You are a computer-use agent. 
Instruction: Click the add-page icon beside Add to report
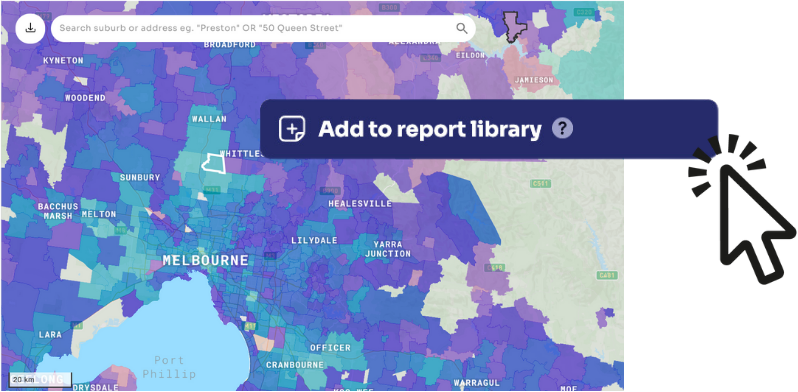pyautogui.click(x=292, y=129)
